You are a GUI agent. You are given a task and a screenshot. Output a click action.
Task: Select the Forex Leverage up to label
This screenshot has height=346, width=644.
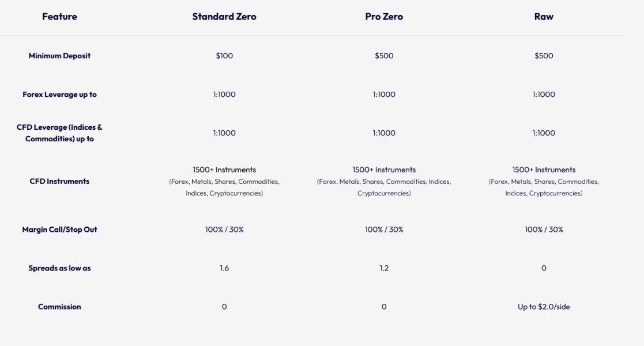click(59, 95)
